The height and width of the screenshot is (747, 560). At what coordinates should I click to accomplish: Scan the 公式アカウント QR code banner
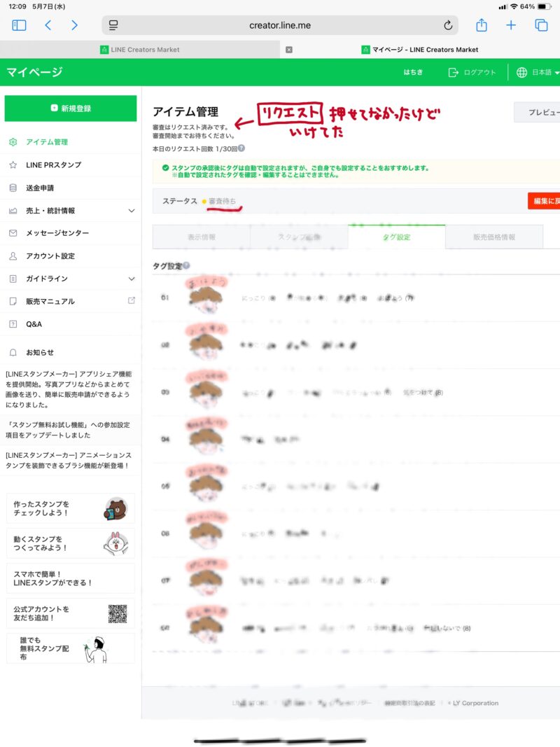pos(71,613)
